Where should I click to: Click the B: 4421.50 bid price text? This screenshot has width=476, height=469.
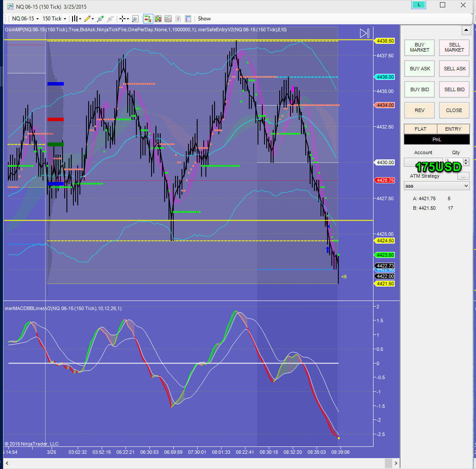pyautogui.click(x=424, y=208)
